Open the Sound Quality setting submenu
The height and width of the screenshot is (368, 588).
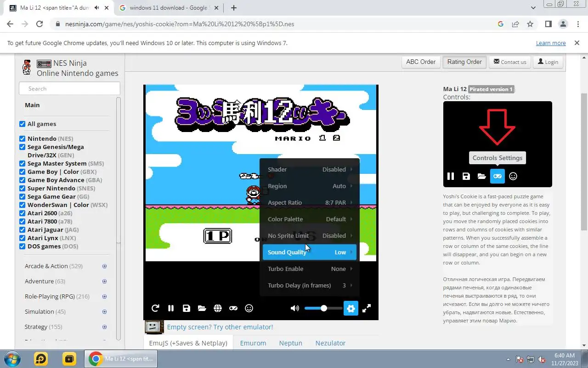pyautogui.click(x=310, y=252)
